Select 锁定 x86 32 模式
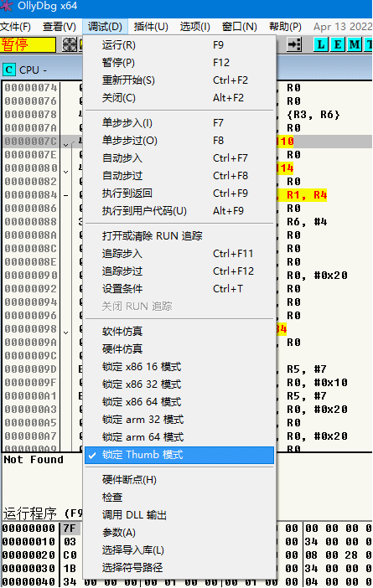 (x=179, y=384)
